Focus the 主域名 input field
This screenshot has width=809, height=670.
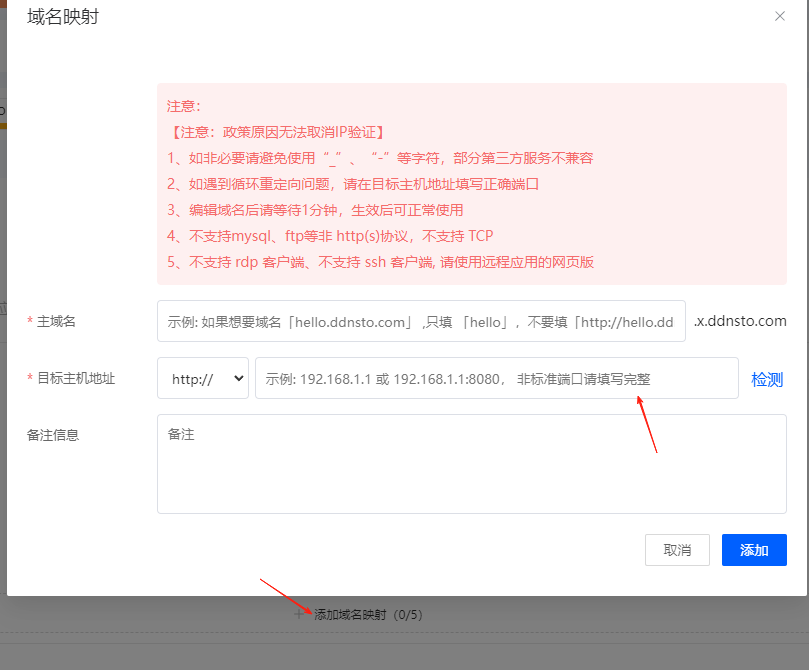point(421,321)
